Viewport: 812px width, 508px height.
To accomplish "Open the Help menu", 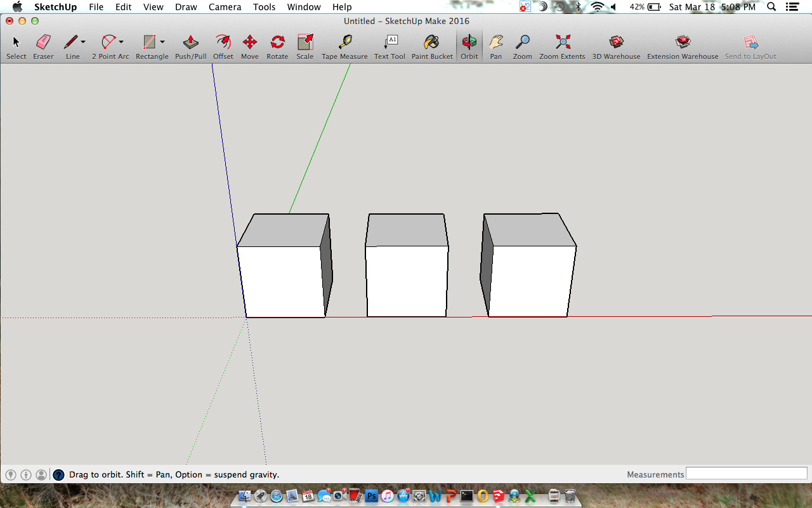I will [x=342, y=7].
